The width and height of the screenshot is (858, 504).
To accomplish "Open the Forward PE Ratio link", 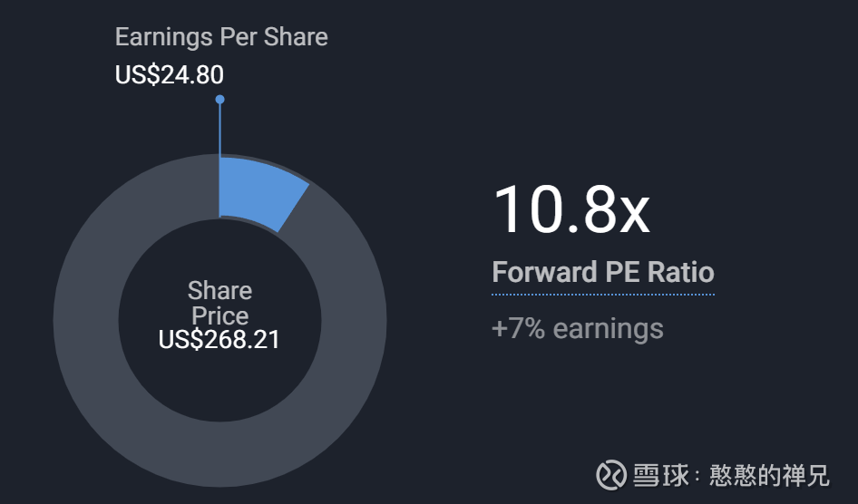I will pyautogui.click(x=603, y=272).
